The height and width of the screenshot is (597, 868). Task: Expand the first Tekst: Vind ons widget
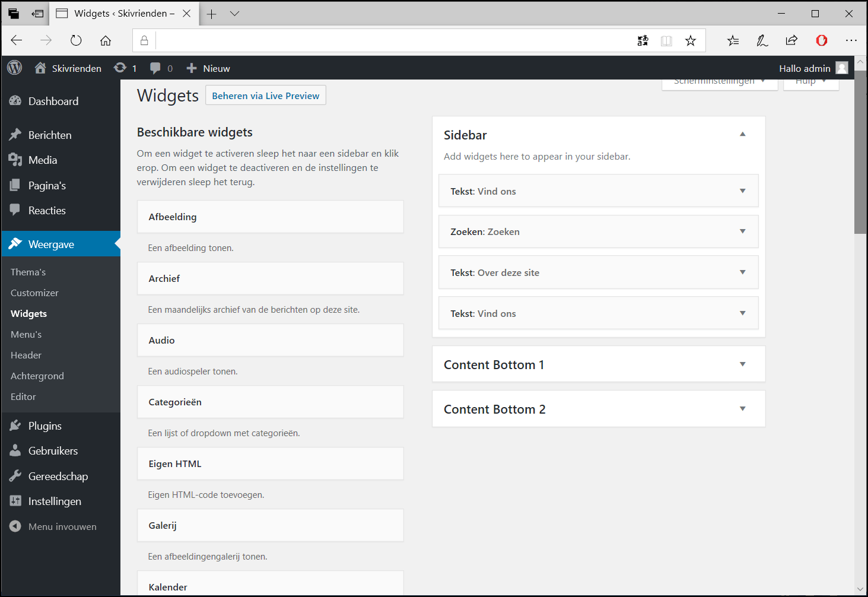coord(742,191)
